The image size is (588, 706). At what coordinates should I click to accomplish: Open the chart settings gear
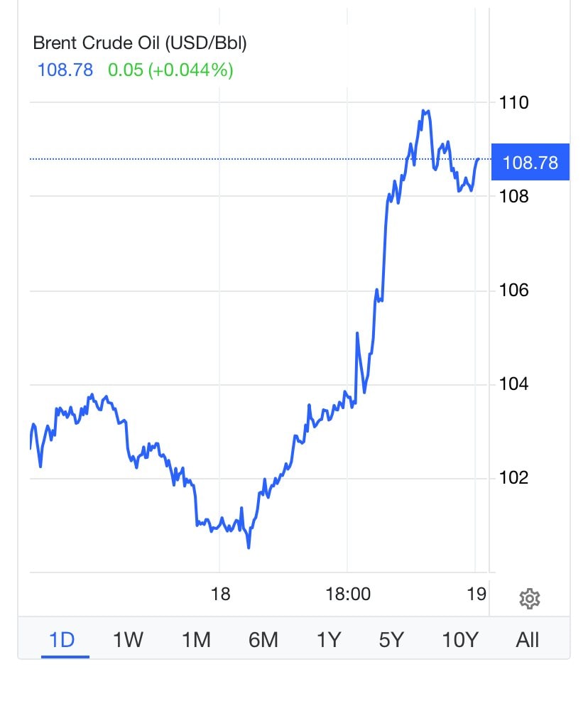(x=530, y=599)
